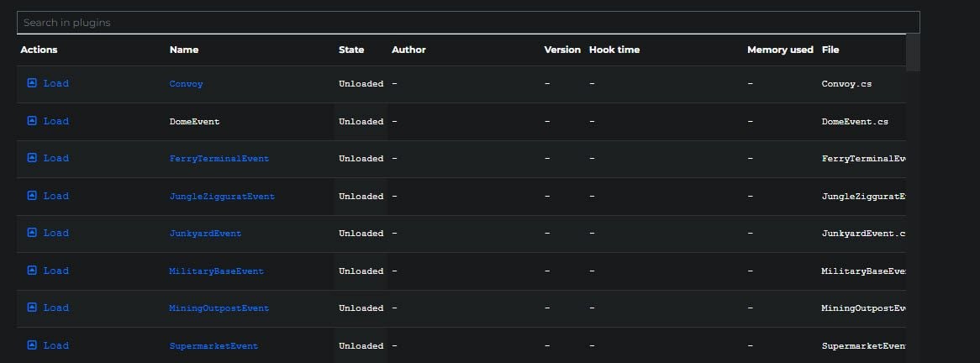Click the Load icon beside DomeEvent

pos(32,121)
